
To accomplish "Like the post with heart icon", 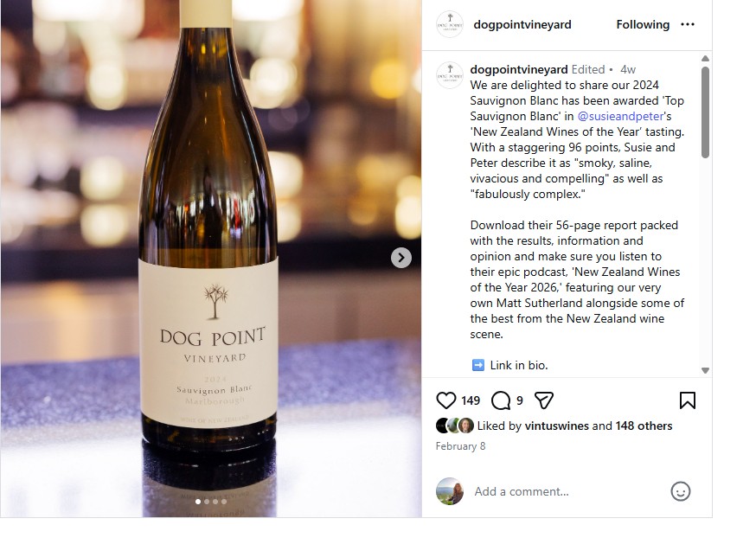I will click(446, 400).
